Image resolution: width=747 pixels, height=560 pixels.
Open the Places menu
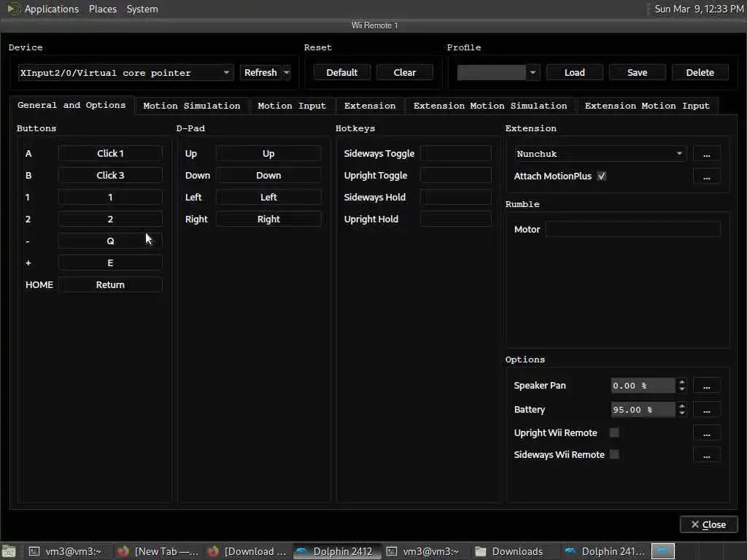pos(102,9)
